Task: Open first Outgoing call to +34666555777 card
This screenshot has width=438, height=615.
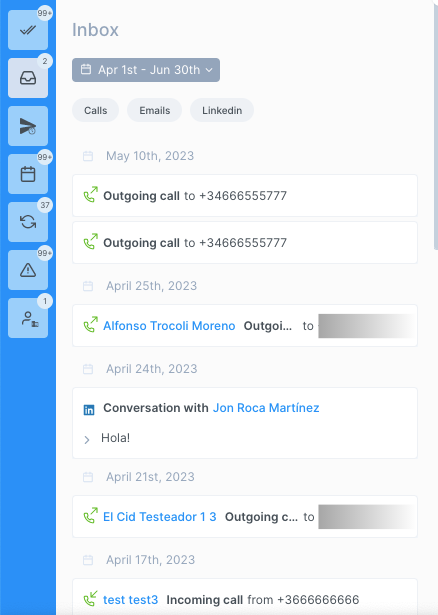Action: (245, 196)
